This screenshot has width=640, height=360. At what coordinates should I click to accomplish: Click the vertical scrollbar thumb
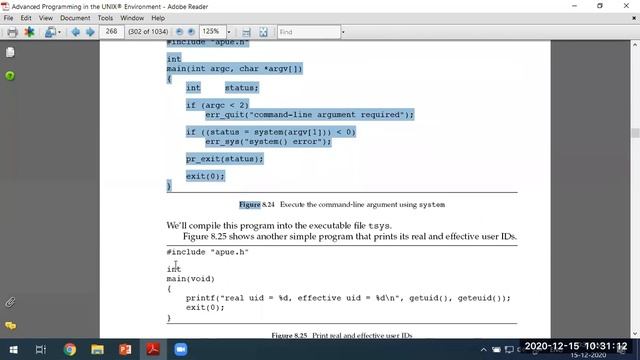(635, 133)
